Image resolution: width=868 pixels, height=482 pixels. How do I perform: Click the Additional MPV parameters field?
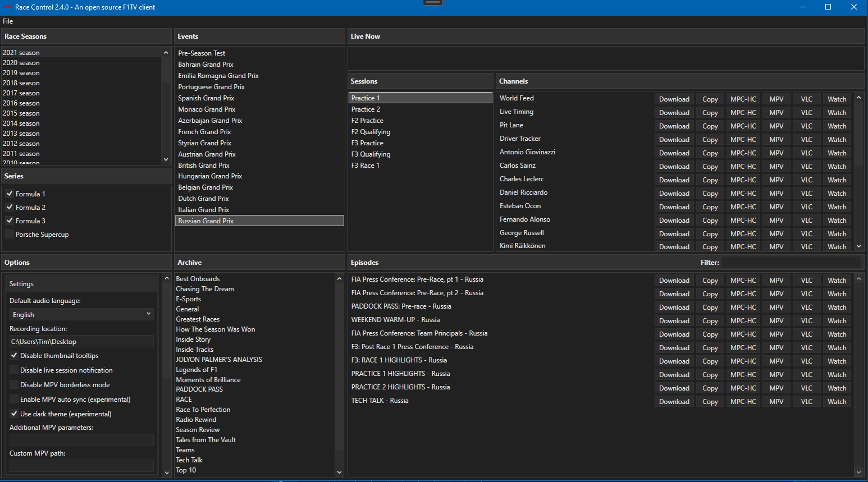pyautogui.click(x=81, y=440)
